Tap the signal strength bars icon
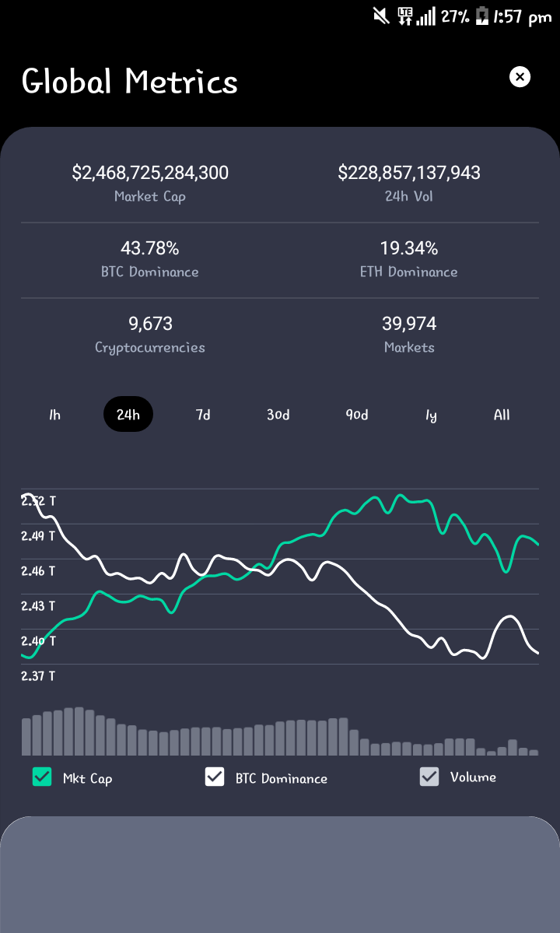 [x=425, y=16]
